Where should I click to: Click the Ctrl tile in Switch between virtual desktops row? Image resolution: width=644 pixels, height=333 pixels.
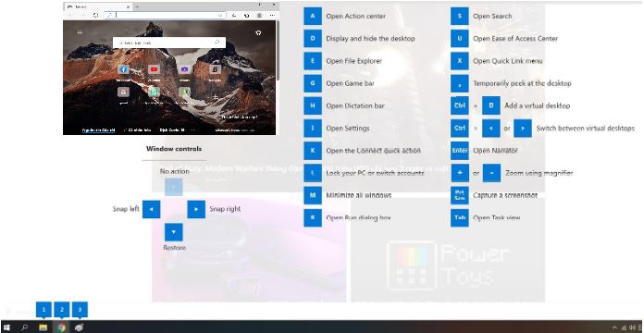460,128
